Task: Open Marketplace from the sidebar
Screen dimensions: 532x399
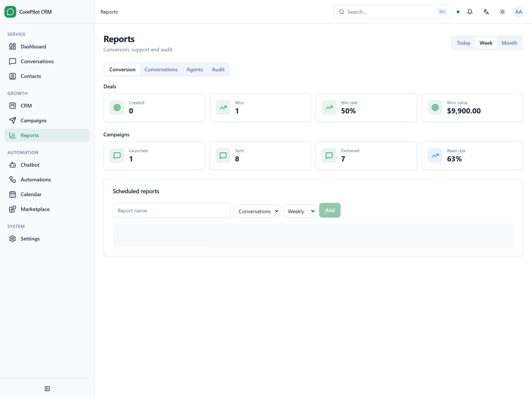Action: 47,209
